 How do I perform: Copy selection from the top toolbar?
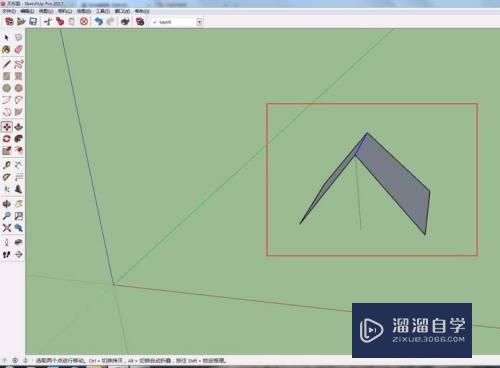[60, 22]
